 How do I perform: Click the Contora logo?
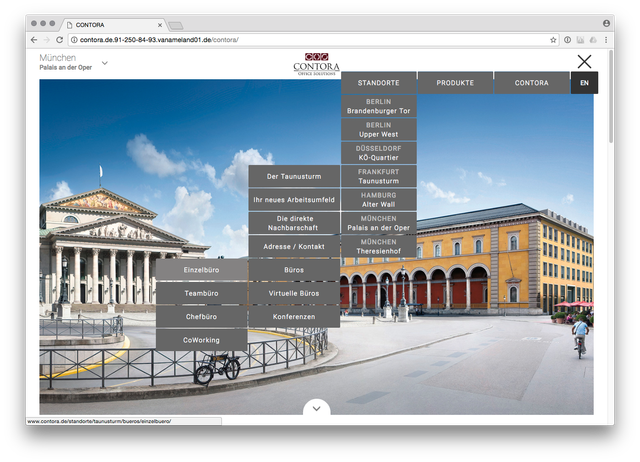[316, 63]
